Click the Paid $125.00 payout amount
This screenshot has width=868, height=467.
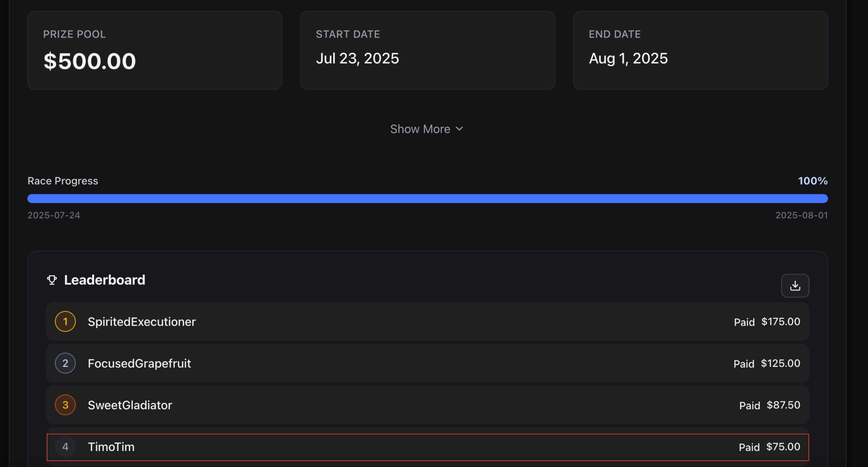780,363
